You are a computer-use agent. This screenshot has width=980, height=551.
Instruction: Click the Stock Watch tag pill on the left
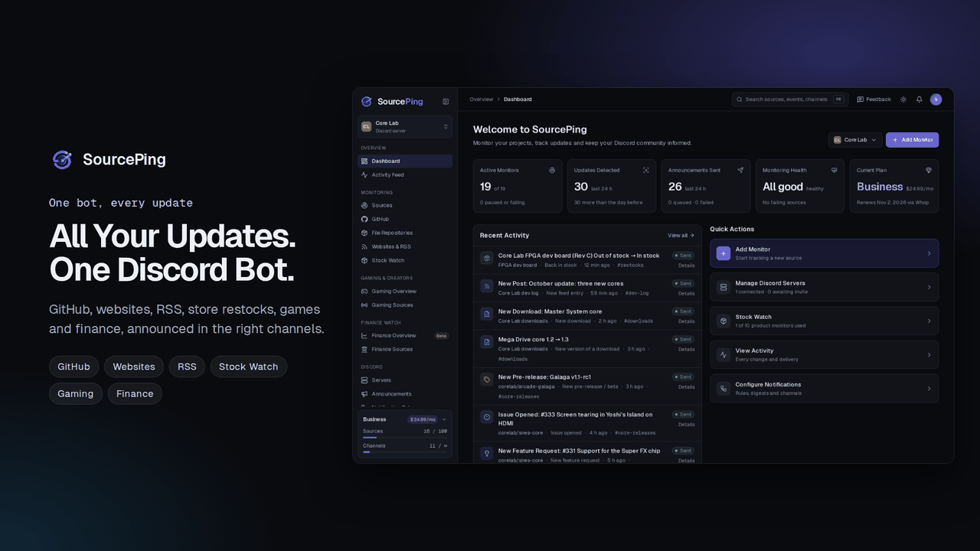point(249,367)
